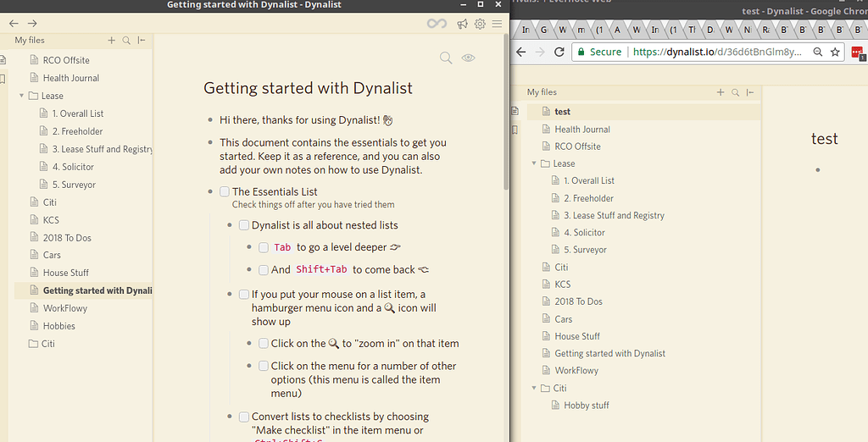Image resolution: width=868 pixels, height=442 pixels.
Task: Go back with the Dynalist app arrow
Action: (x=14, y=23)
